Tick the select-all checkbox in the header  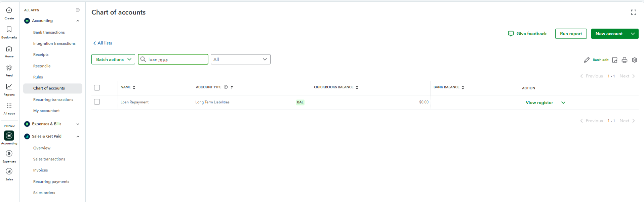pyautogui.click(x=97, y=88)
